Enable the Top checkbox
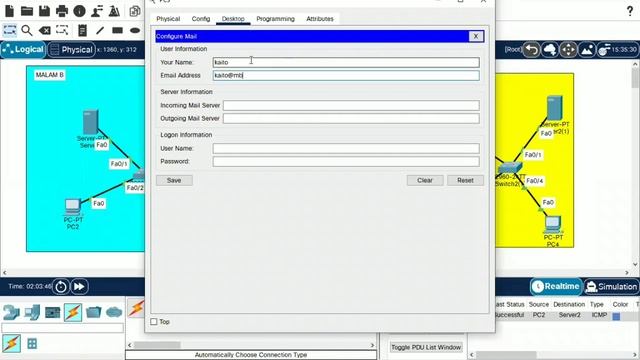Image resolution: width=640 pixels, height=360 pixels. point(154,322)
